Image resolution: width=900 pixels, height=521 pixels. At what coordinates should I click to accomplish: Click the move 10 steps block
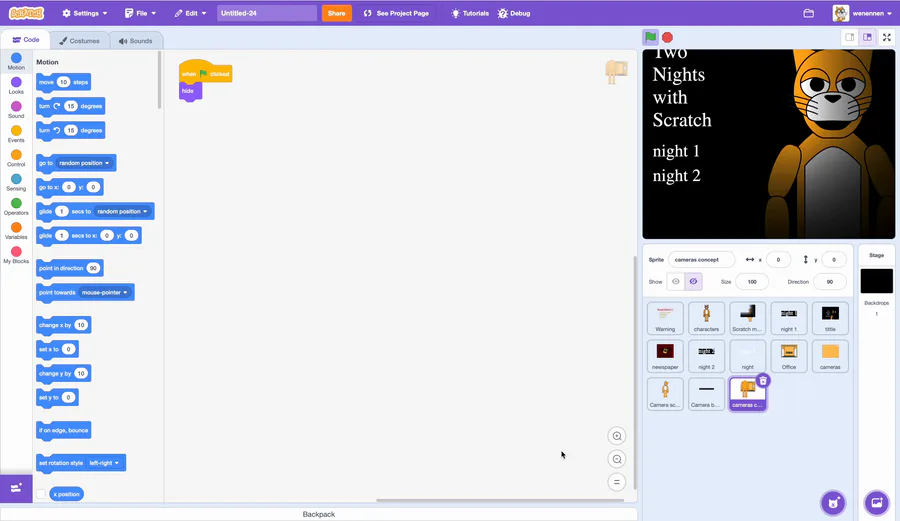pos(63,82)
